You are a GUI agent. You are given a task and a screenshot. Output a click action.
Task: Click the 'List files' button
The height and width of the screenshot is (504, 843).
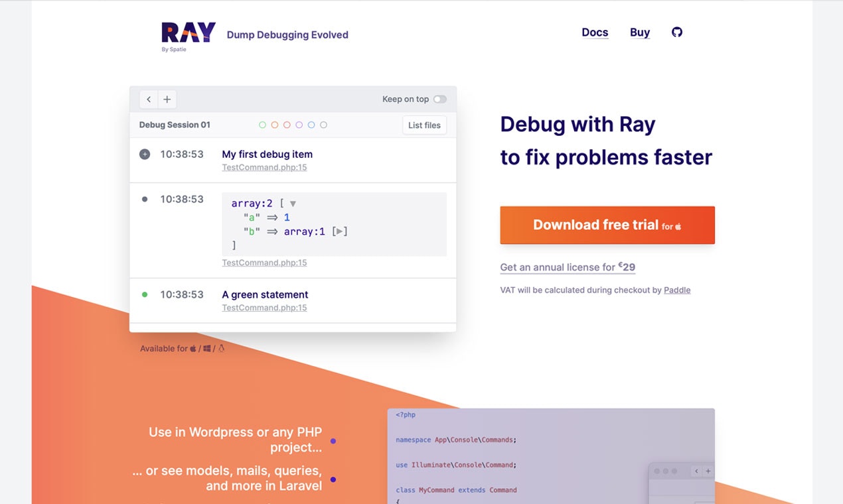[424, 125]
